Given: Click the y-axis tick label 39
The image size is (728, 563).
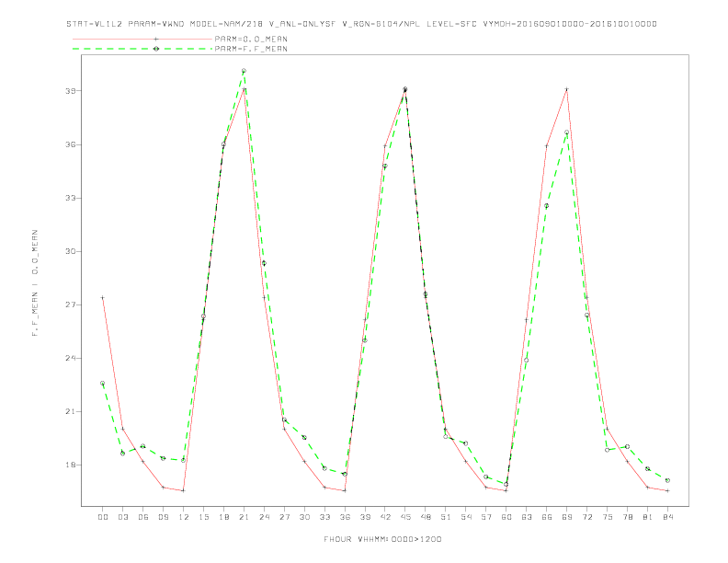Looking at the screenshot, I should pos(70,91).
